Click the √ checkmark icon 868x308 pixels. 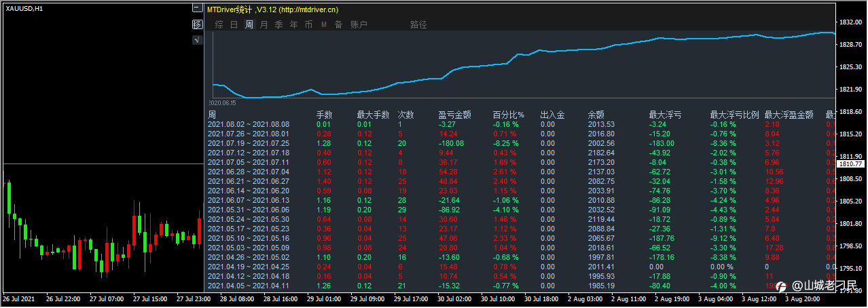[197, 40]
